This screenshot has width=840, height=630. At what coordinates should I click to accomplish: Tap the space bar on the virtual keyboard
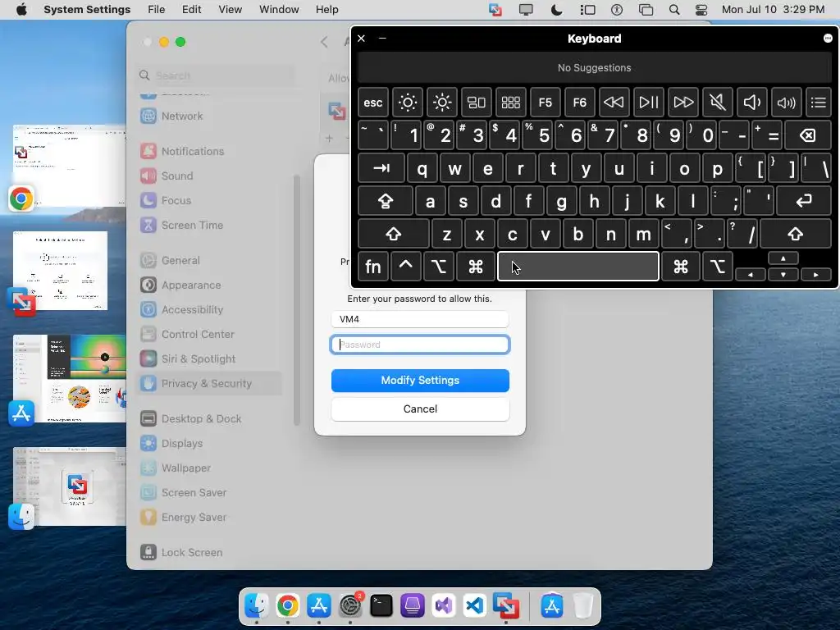click(578, 267)
